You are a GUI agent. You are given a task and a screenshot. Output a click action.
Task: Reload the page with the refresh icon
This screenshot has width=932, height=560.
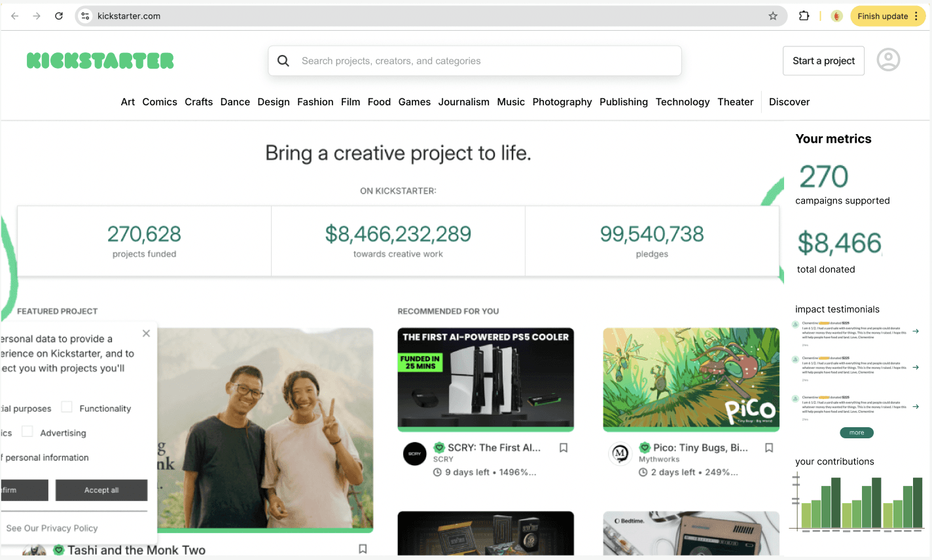pyautogui.click(x=59, y=16)
